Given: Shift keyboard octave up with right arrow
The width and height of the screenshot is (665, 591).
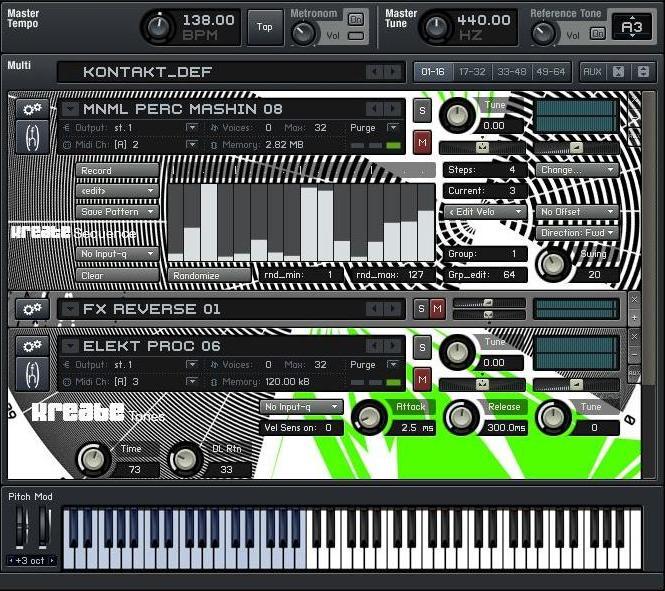Looking at the screenshot, I should [x=52, y=560].
